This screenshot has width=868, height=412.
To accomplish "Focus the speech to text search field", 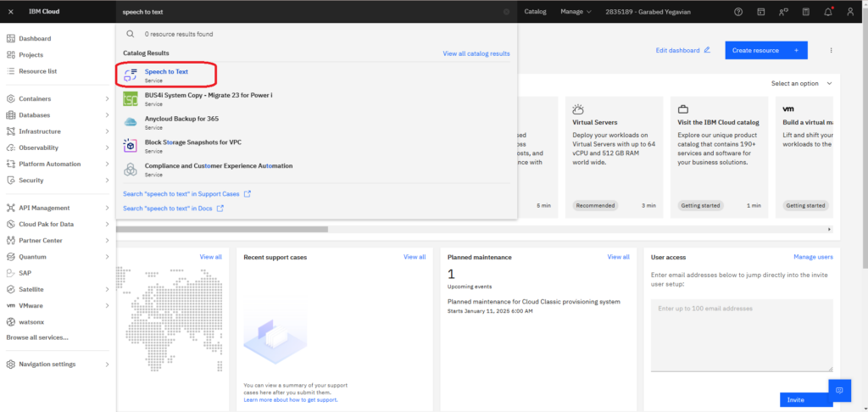I will pyautogui.click(x=315, y=12).
